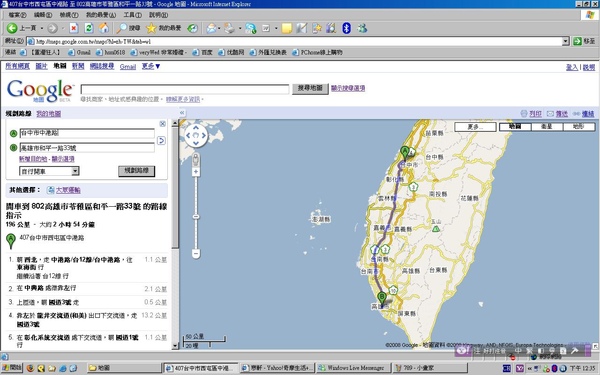Click the Stop loading red X icon

coord(74,28)
